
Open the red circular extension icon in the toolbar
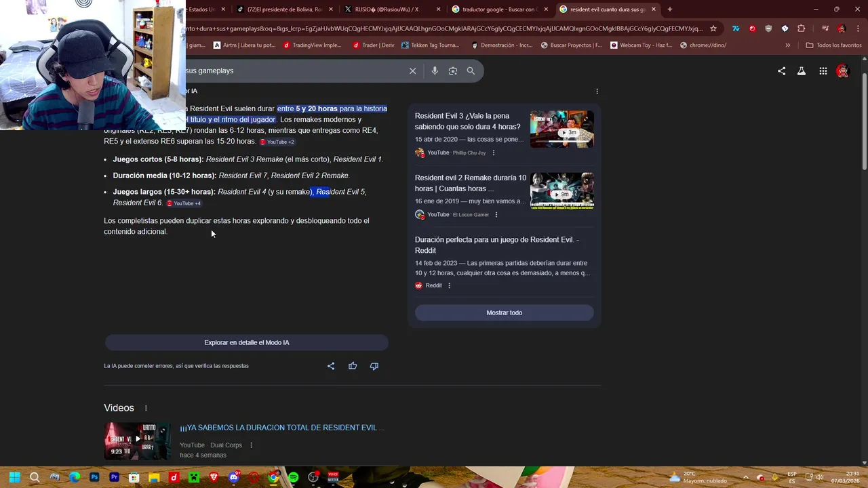tap(752, 28)
